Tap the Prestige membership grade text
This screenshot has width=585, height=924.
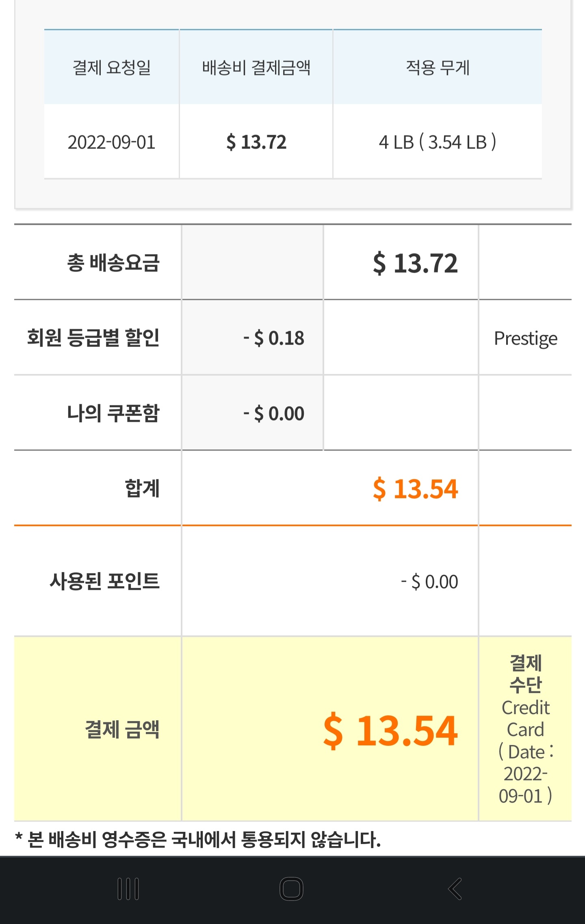coord(525,338)
